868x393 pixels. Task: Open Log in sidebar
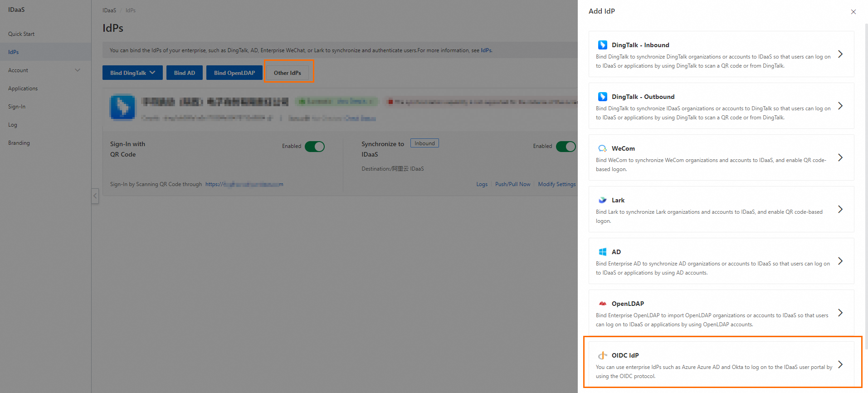13,125
